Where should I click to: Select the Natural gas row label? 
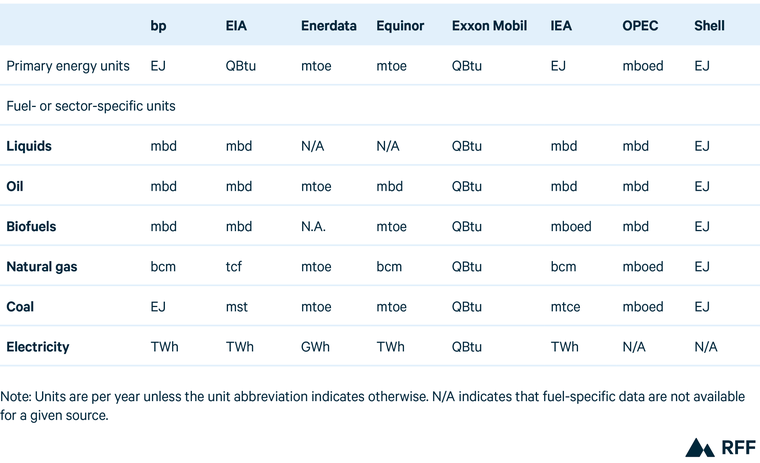coord(42,267)
